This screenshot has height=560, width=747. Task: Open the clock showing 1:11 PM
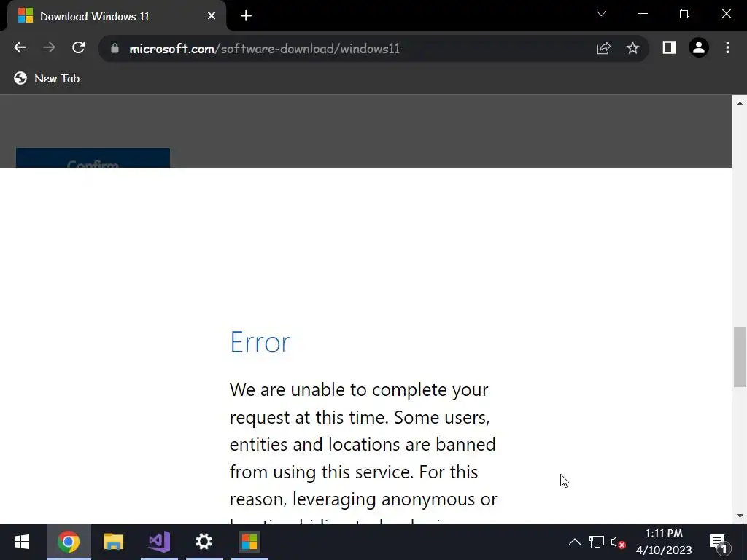pyautogui.click(x=664, y=542)
